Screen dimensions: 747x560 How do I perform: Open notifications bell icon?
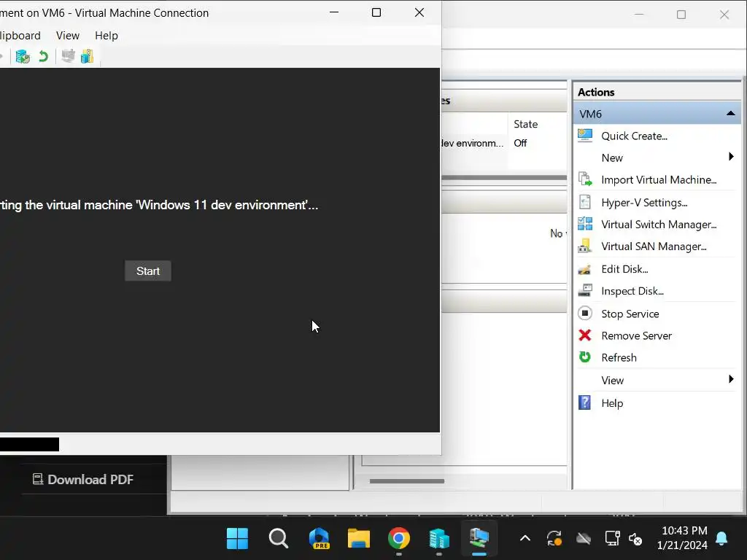pyautogui.click(x=721, y=539)
